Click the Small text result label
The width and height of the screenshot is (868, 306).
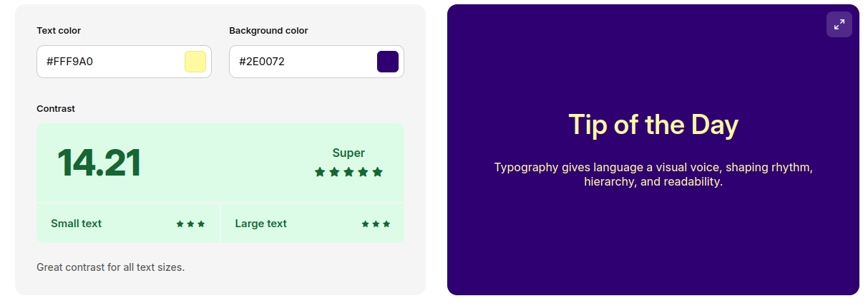click(x=76, y=224)
